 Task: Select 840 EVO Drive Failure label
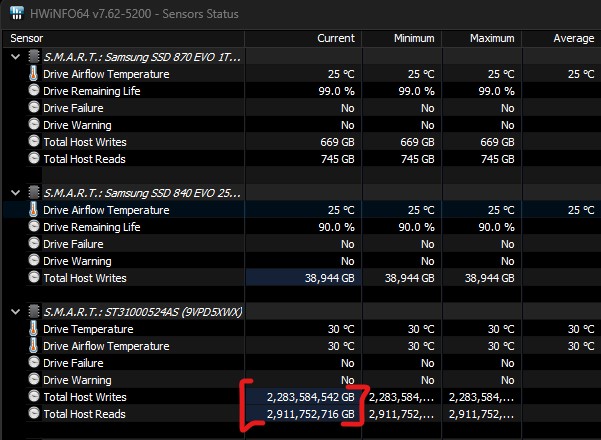pyautogui.click(x=73, y=244)
